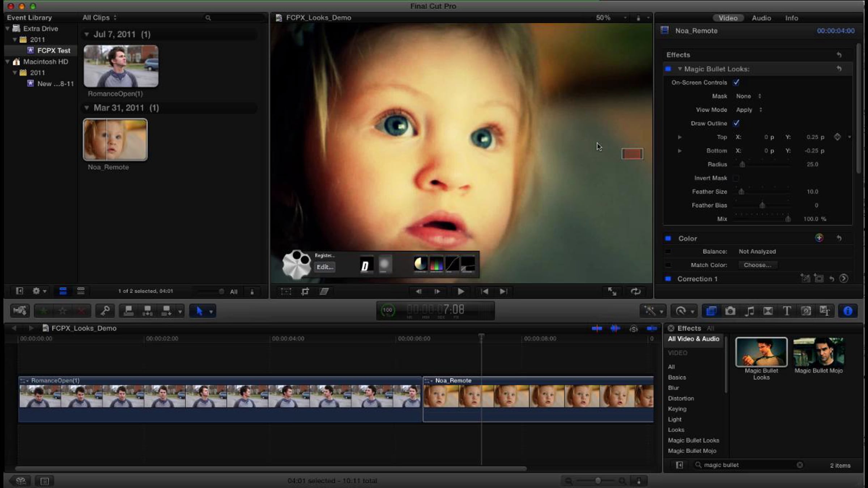The height and width of the screenshot is (488, 868).
Task: Uncheck On-Screen Controls checkbox
Action: tap(736, 82)
